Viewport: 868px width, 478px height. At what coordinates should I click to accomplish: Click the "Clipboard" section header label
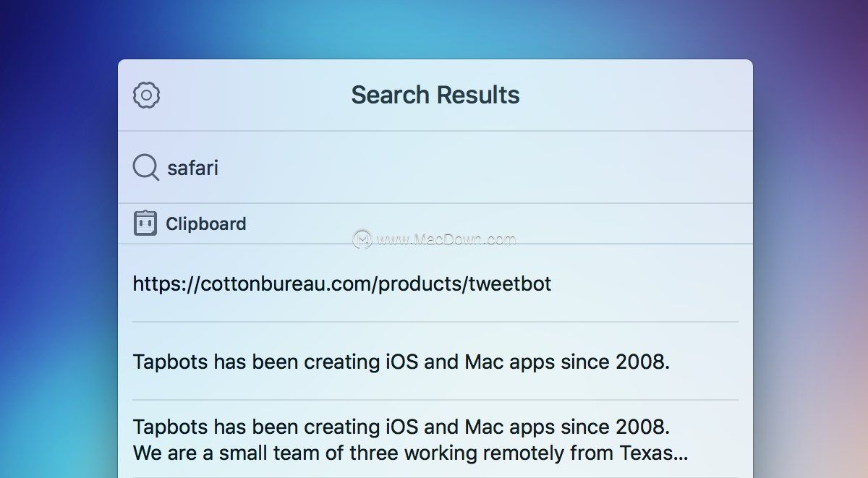point(206,224)
